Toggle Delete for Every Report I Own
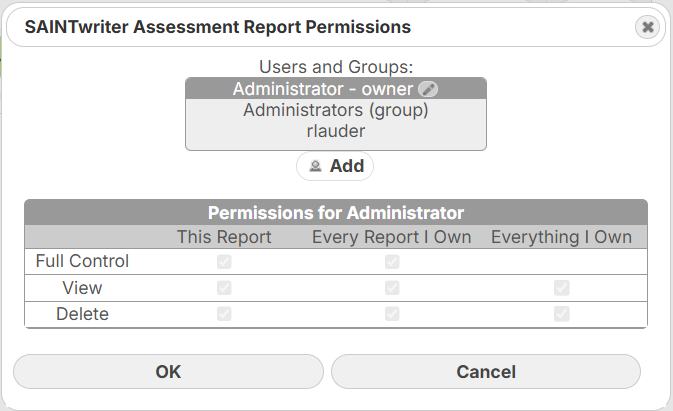Viewport: 673px width, 411px height. pyautogui.click(x=392, y=314)
